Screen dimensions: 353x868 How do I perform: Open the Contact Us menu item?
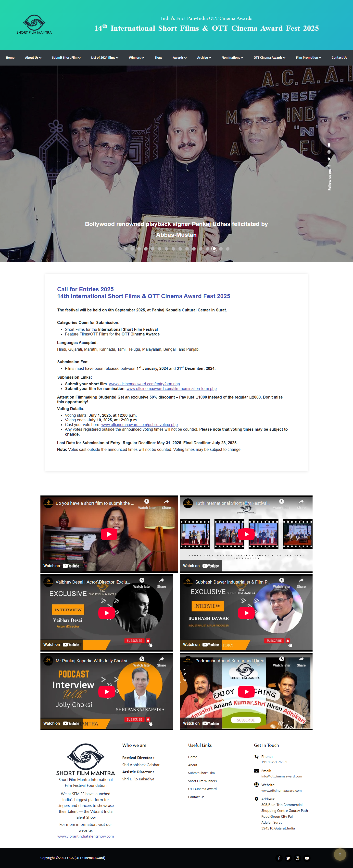pos(339,58)
